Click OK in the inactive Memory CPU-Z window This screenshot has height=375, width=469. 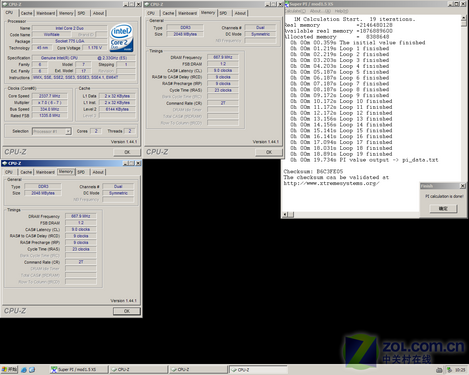point(269,152)
